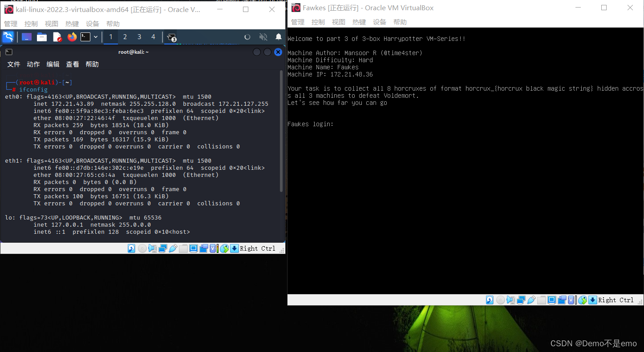
Task: Open 动作 menu in root@kali terminal
Action: point(33,64)
